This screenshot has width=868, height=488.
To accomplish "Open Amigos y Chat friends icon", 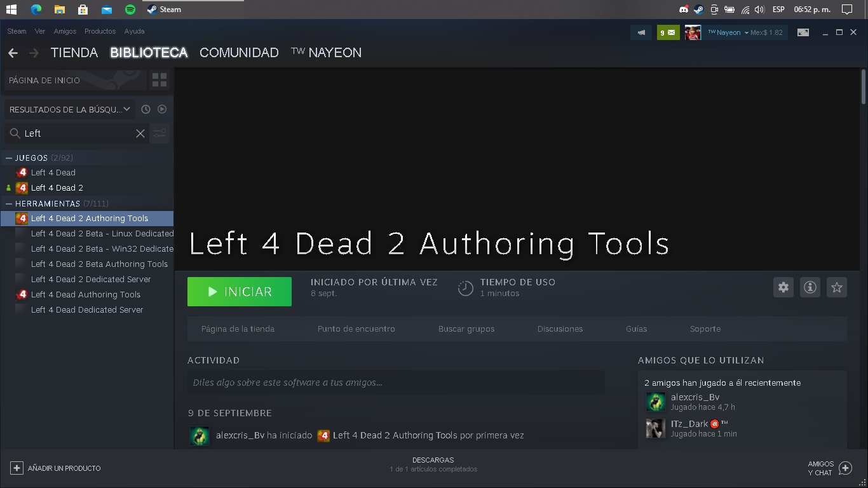I will pos(845,468).
